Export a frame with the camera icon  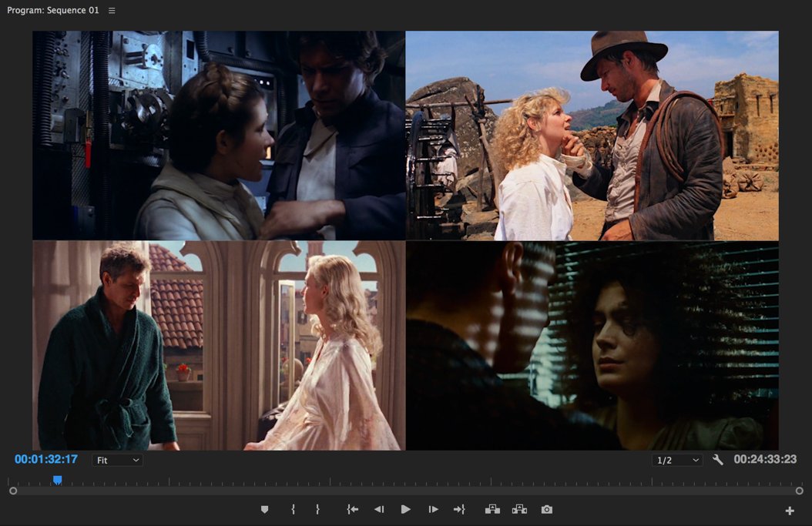click(x=547, y=510)
